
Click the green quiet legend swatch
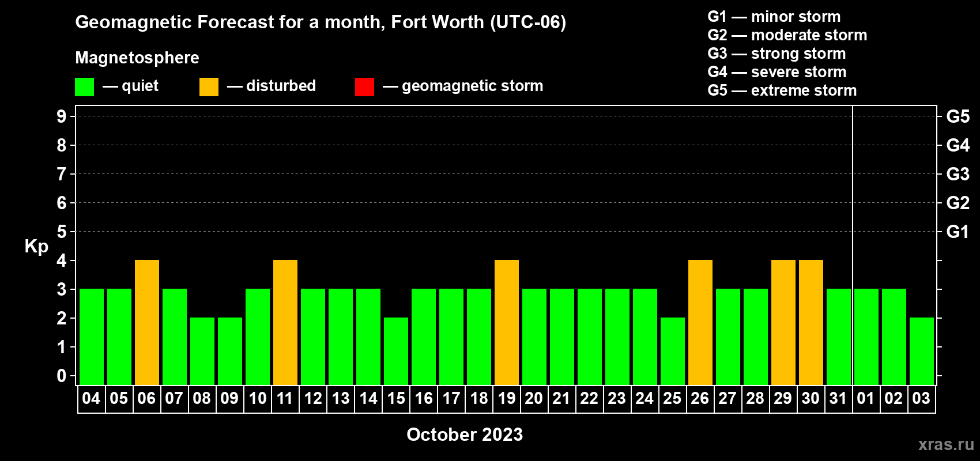click(x=85, y=87)
